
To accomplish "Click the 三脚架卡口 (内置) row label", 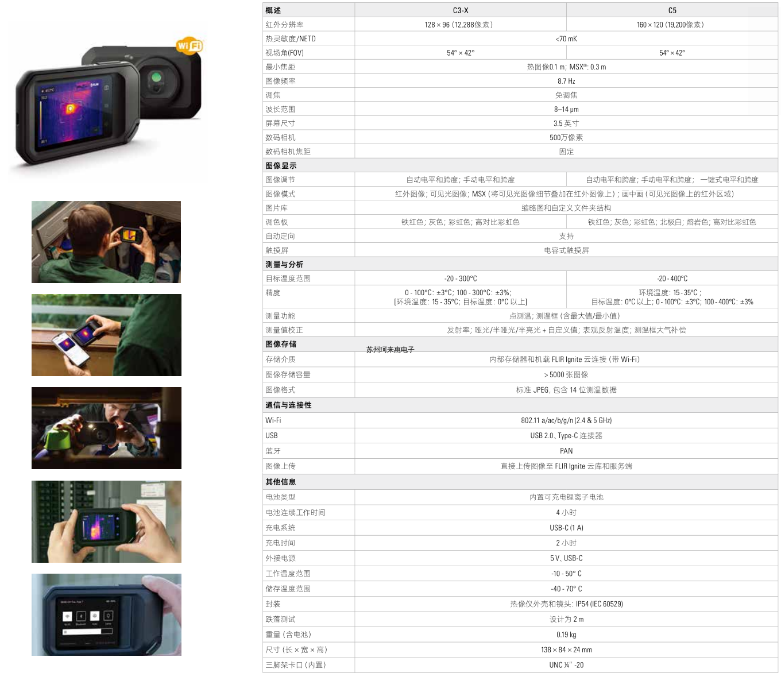I will (x=296, y=665).
